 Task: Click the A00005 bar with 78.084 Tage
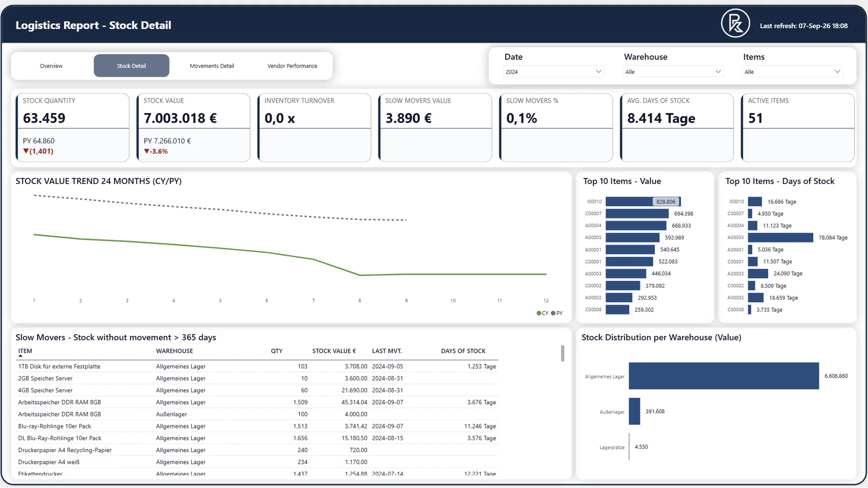[x=780, y=238]
